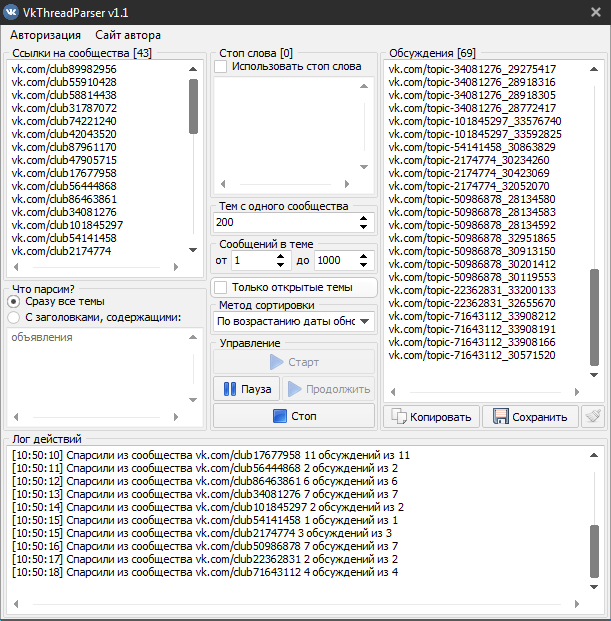
Task: Click the Сохранить save button
Action: 530,417
